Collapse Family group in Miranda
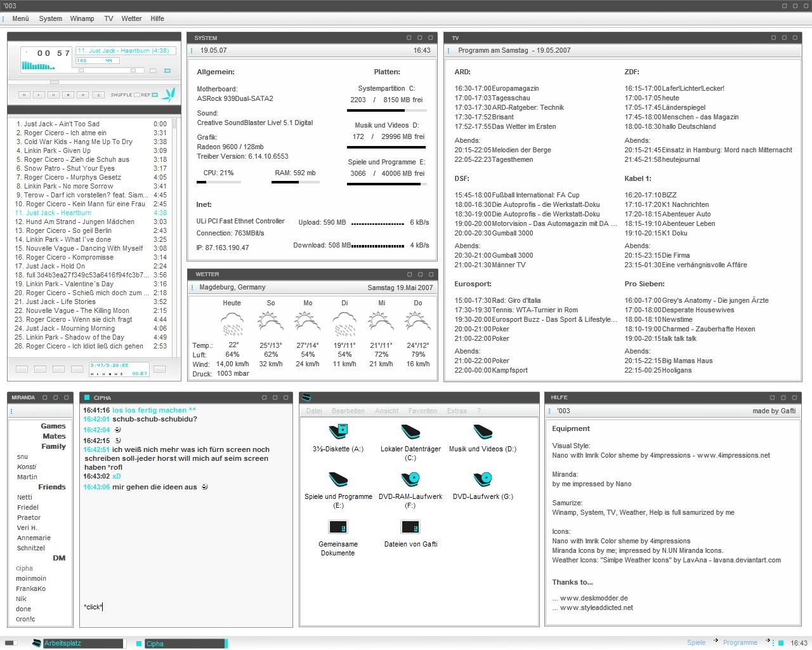 pos(53,446)
